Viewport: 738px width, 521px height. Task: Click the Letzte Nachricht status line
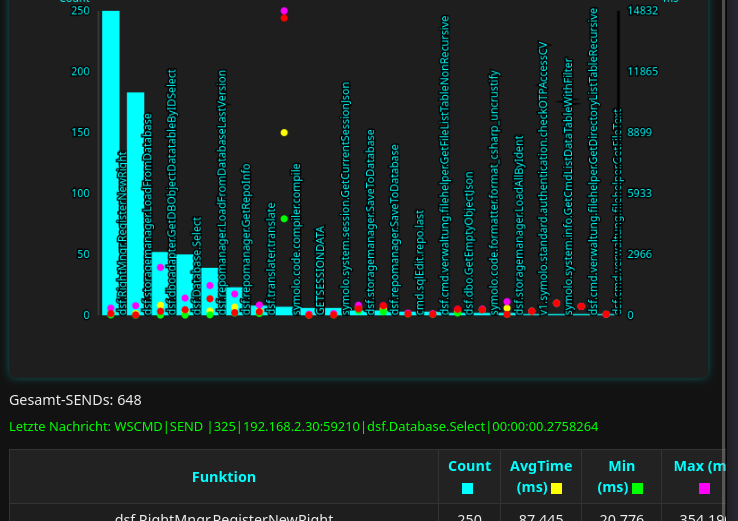tap(303, 427)
